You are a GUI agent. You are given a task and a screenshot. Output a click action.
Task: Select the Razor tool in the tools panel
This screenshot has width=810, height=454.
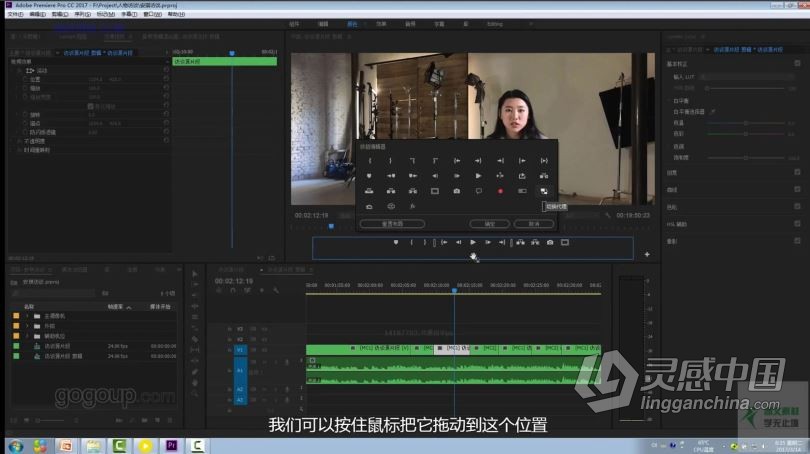(197, 339)
